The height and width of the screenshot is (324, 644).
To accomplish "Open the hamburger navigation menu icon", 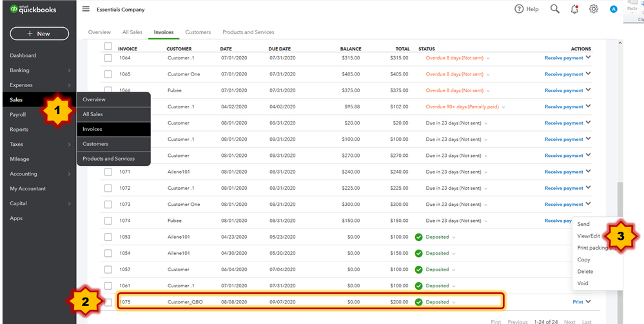I will (86, 9).
